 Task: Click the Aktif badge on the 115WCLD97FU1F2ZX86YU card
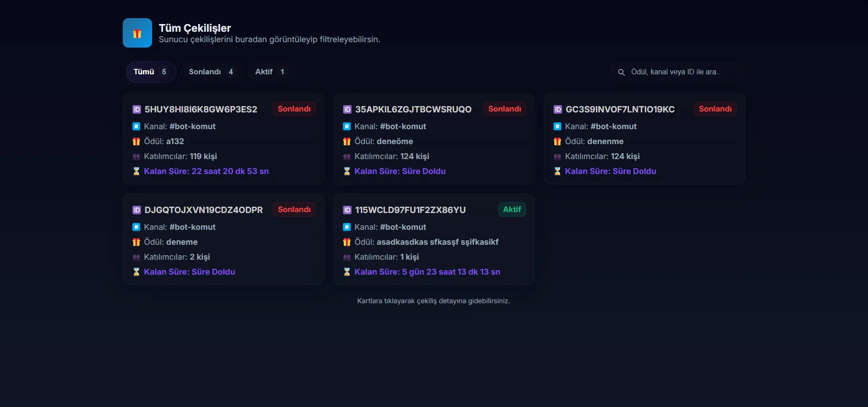(512, 209)
